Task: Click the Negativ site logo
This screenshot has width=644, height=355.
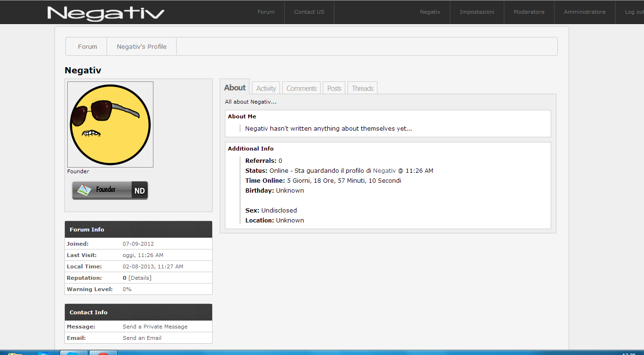Action: (106, 13)
